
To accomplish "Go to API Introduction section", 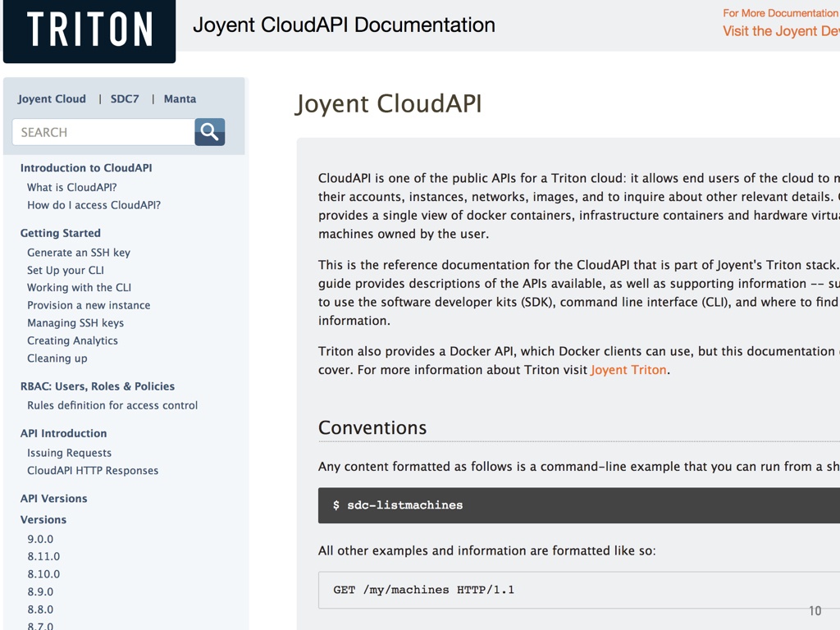I will 64,433.
